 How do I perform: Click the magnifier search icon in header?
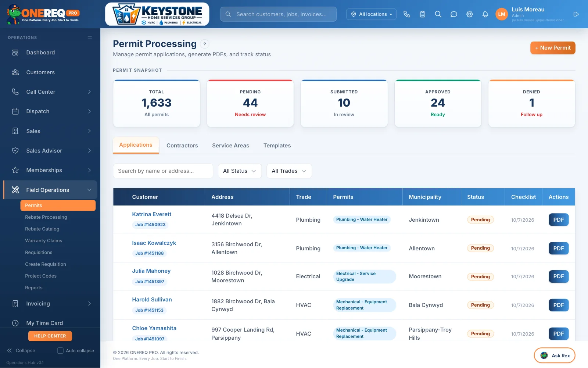pyautogui.click(x=438, y=14)
